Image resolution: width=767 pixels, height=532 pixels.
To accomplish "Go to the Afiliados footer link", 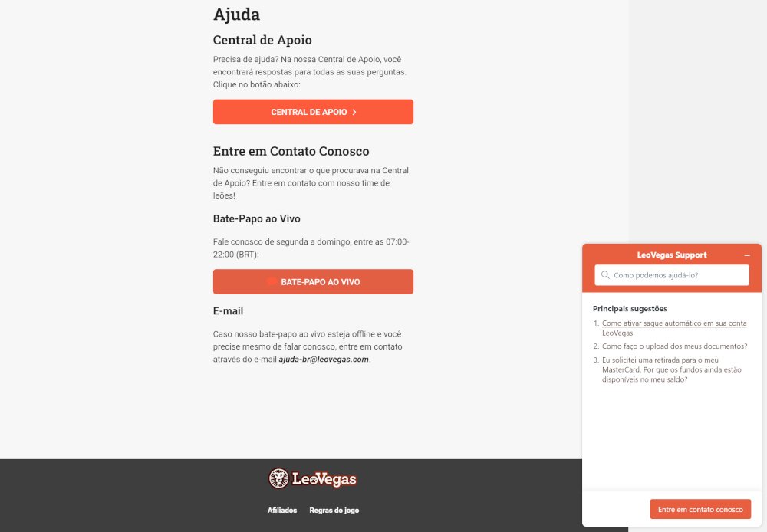I will pos(282,510).
